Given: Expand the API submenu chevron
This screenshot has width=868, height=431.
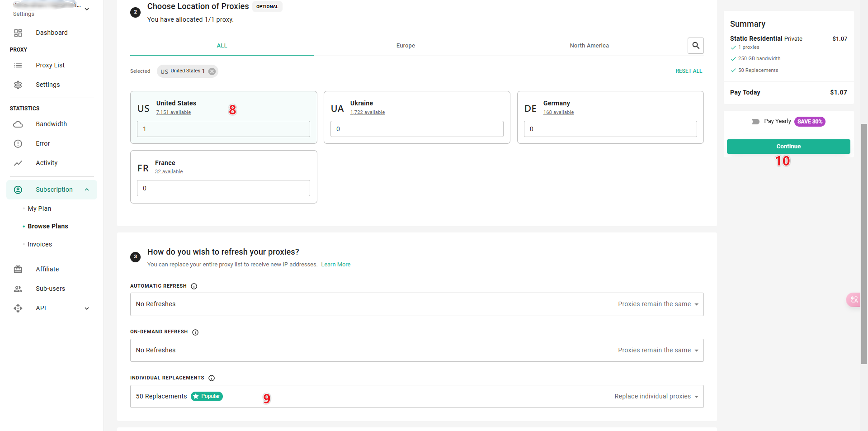Looking at the screenshot, I should (87, 309).
